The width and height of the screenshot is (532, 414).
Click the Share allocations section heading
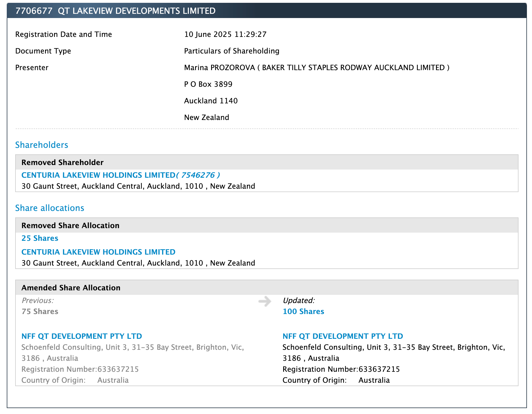click(x=50, y=208)
